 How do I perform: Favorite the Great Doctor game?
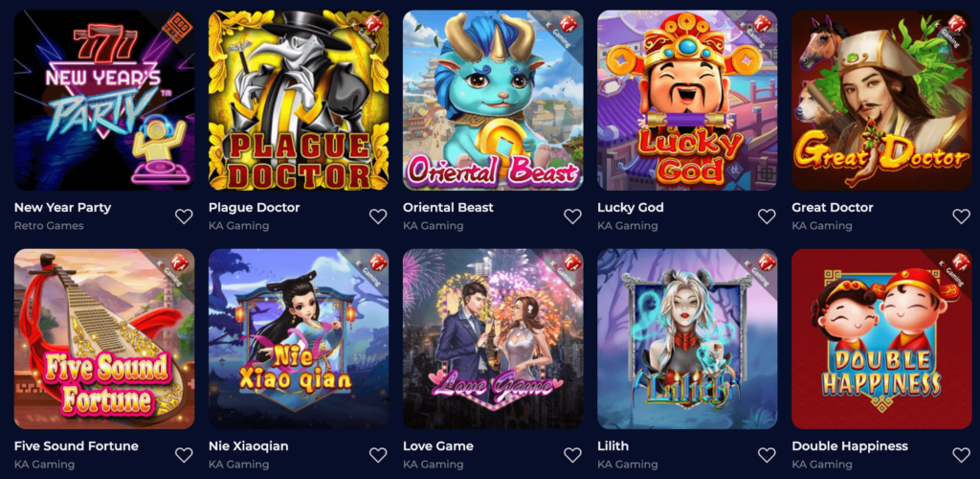pos(961,217)
